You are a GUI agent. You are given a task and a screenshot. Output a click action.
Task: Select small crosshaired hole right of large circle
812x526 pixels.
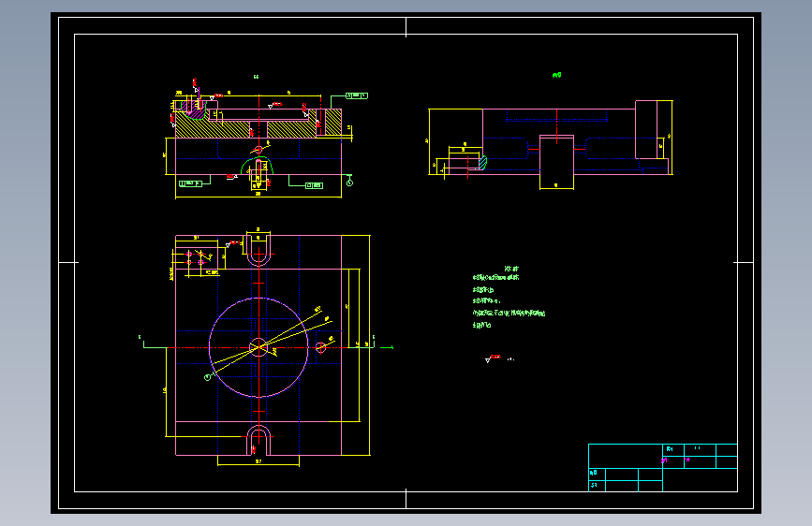pos(321,347)
